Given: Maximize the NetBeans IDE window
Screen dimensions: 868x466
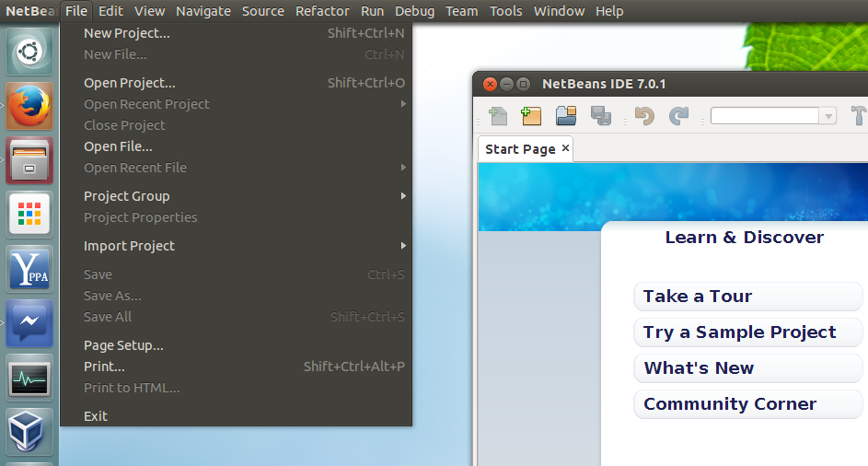Looking at the screenshot, I should point(523,84).
